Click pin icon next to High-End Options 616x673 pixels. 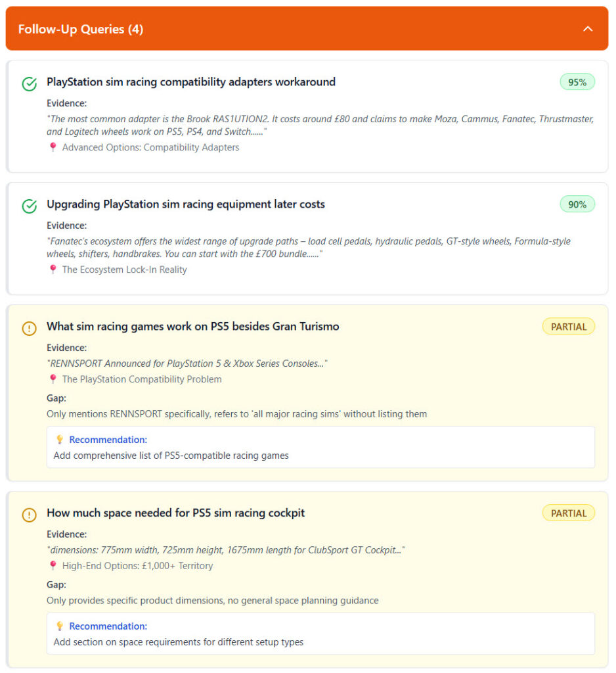coord(53,566)
